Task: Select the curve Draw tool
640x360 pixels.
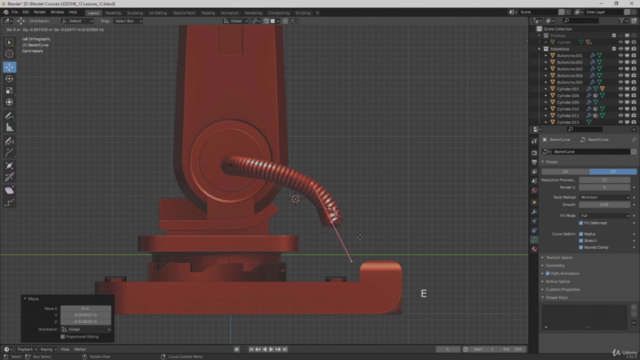Action: [x=9, y=141]
